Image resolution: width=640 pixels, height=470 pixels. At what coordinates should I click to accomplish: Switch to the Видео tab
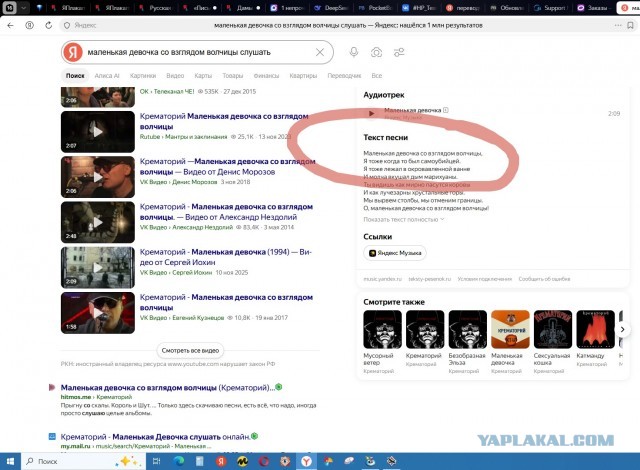[x=175, y=76]
